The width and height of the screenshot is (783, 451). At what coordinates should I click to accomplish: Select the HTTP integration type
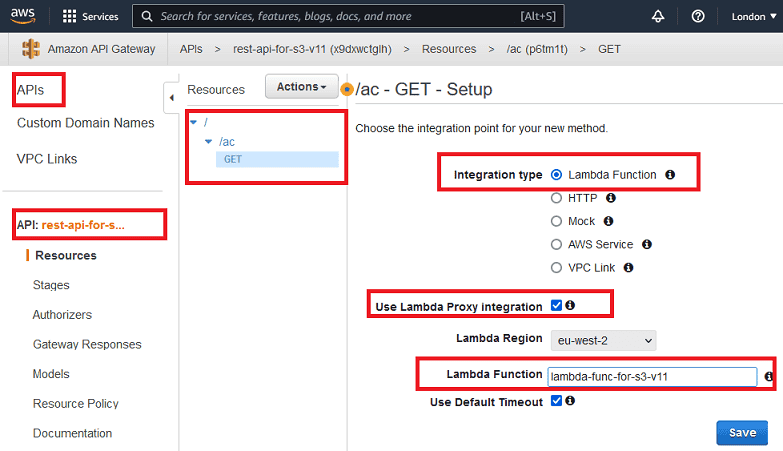pyautogui.click(x=557, y=198)
